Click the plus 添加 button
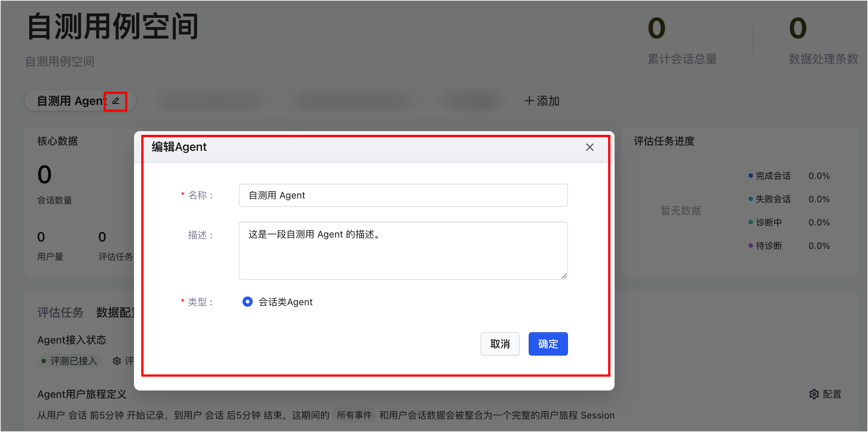Viewport: 868px width, 432px height. 542,101
